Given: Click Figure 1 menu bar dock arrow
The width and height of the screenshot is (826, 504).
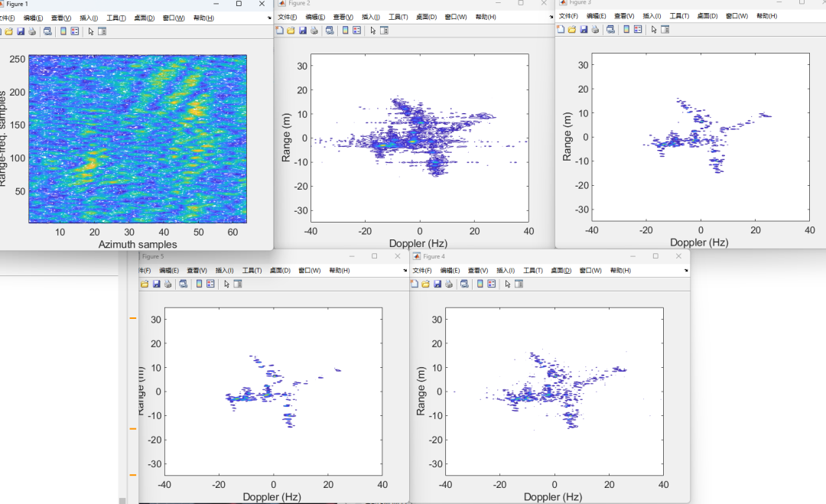Looking at the screenshot, I should point(269,18).
